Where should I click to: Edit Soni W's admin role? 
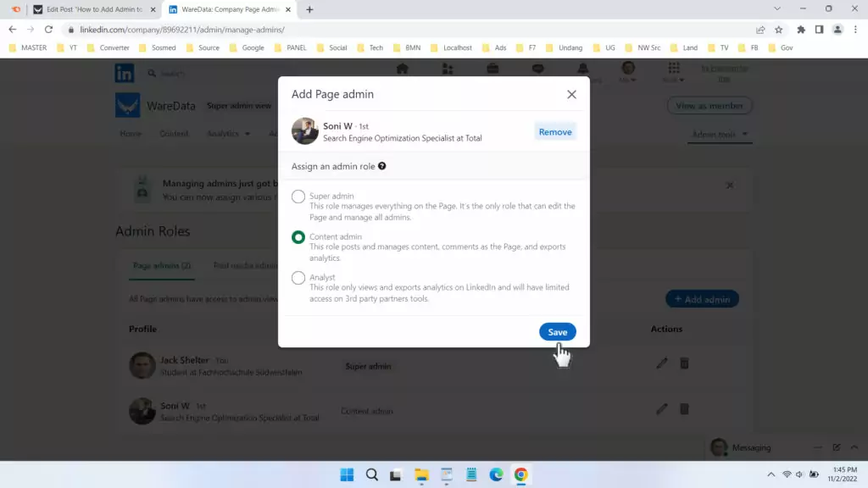(661, 409)
